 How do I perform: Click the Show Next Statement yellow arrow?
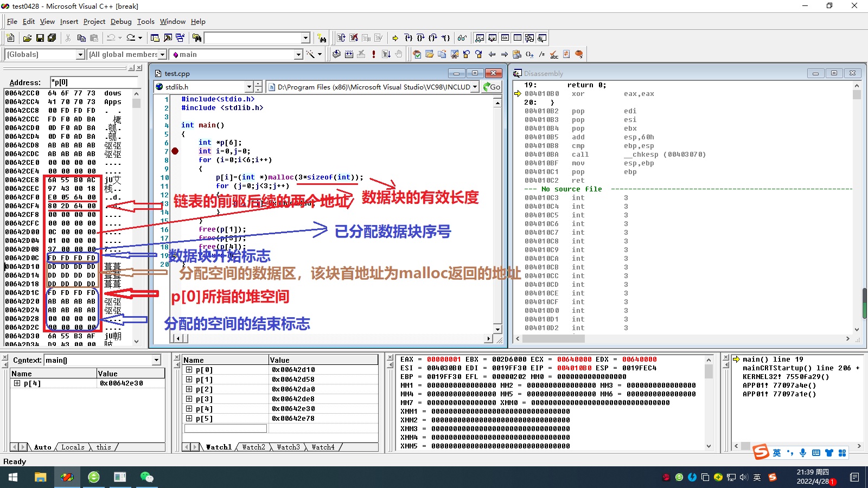[x=395, y=38]
